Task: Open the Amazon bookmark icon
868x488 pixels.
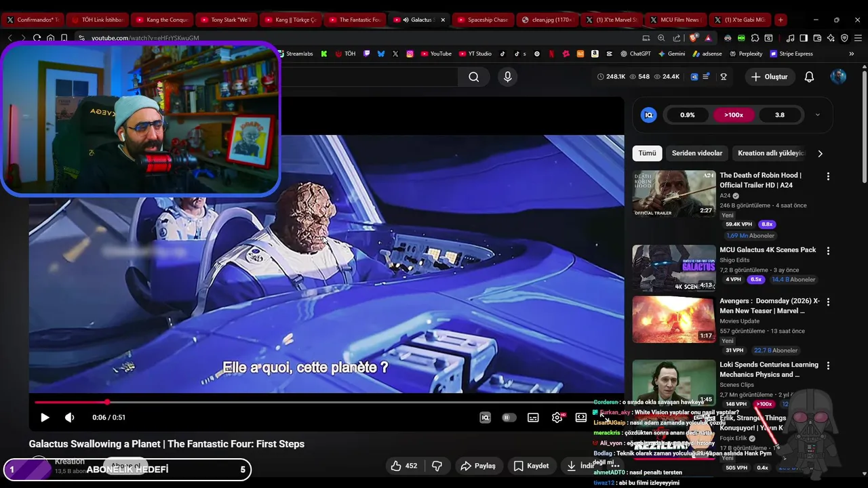Action: (595, 54)
